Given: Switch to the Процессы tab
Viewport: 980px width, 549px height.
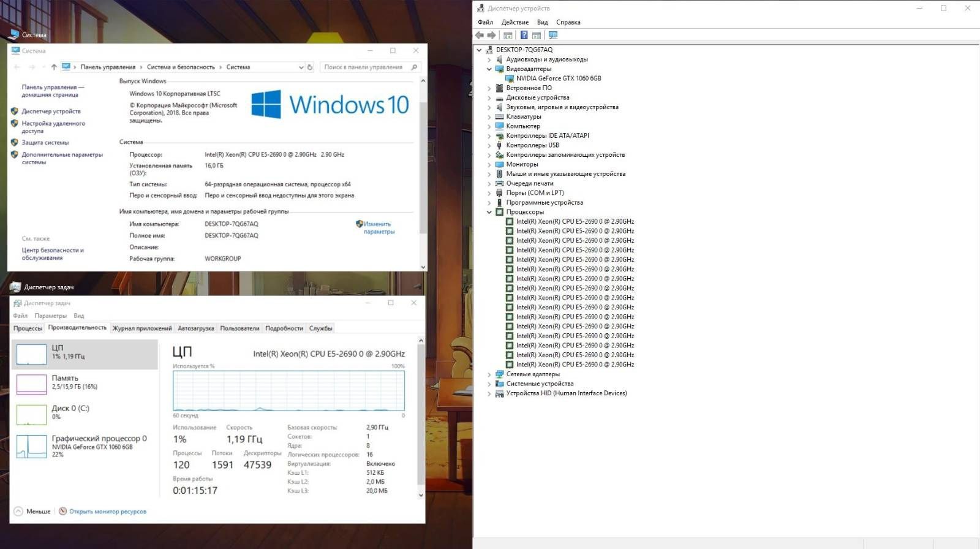Looking at the screenshot, I should pos(28,328).
